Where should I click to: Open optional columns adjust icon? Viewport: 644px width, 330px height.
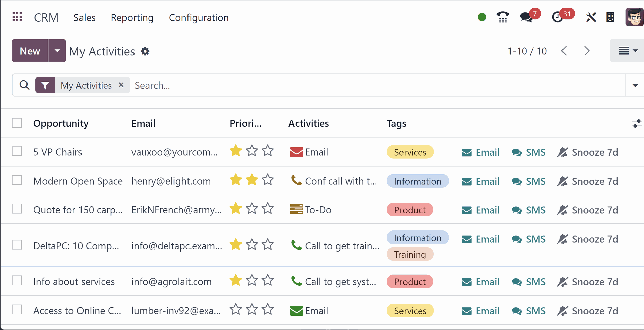tap(637, 124)
